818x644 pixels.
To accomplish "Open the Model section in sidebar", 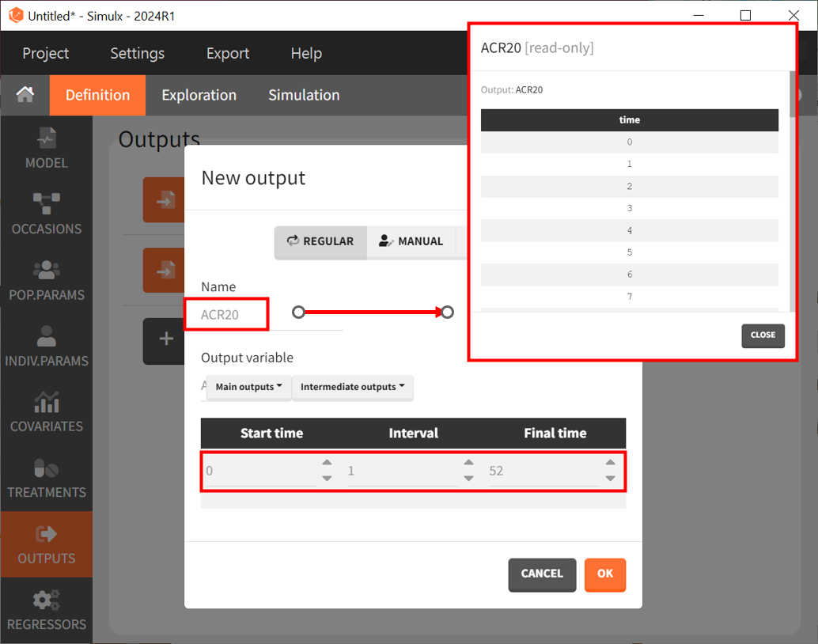I will coord(46,149).
